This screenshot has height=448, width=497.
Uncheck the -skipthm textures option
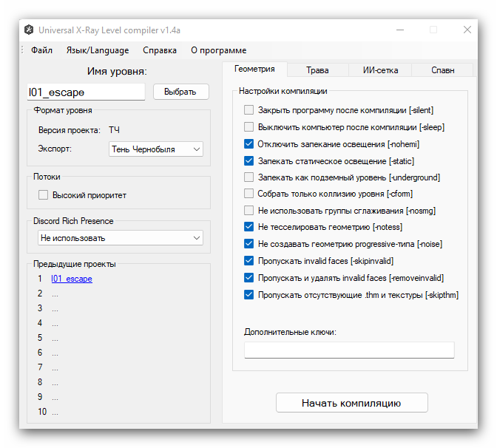249,295
